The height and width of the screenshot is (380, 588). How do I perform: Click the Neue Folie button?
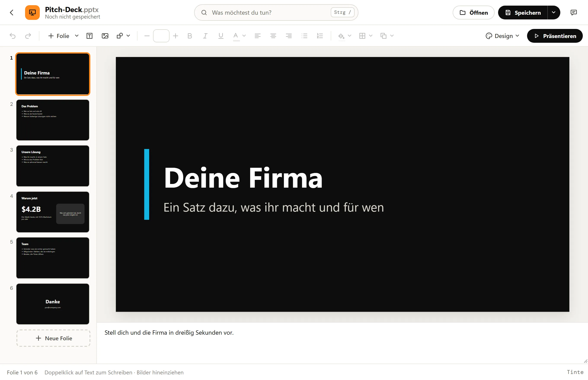coord(53,338)
